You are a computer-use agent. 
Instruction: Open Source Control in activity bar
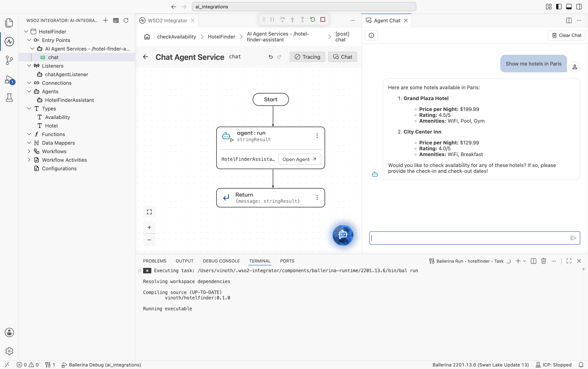point(9,60)
